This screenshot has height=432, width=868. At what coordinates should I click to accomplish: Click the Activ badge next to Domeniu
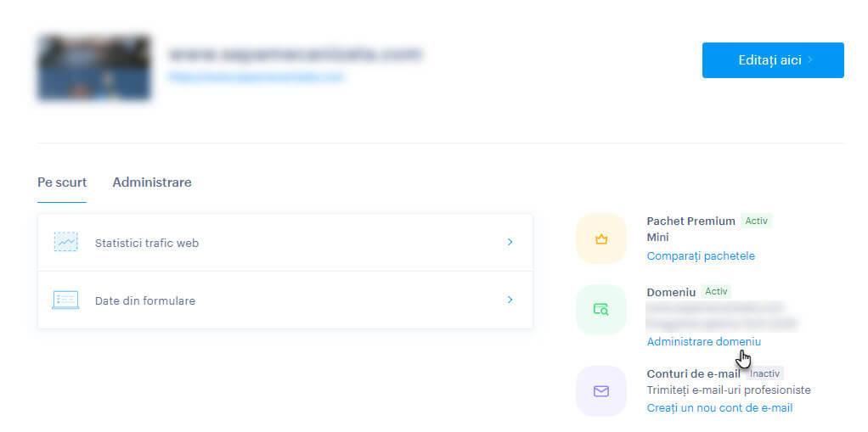(x=716, y=291)
